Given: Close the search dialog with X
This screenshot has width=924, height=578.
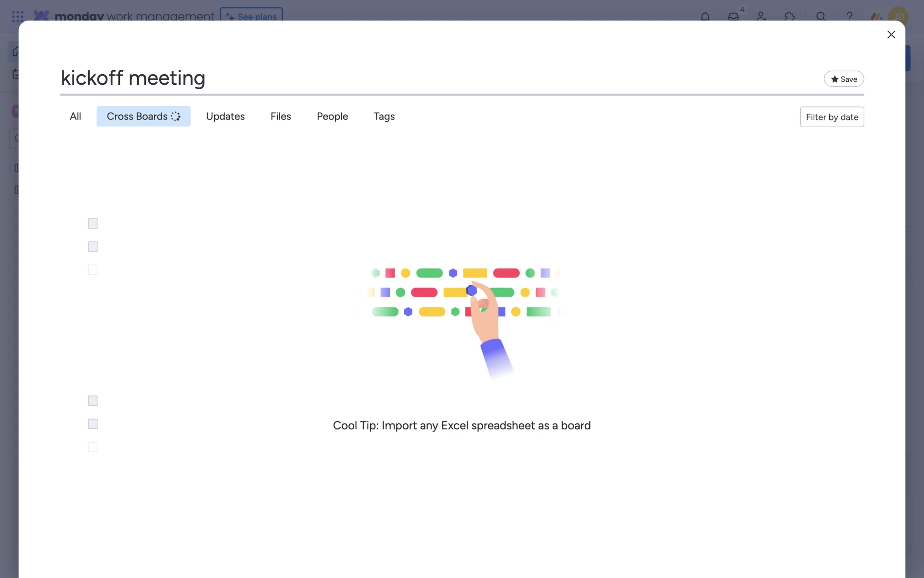Looking at the screenshot, I should (x=891, y=35).
